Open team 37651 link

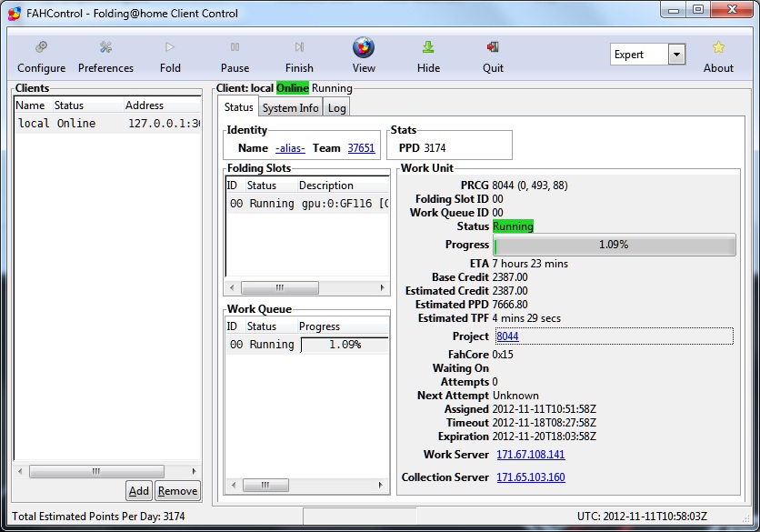(x=361, y=148)
